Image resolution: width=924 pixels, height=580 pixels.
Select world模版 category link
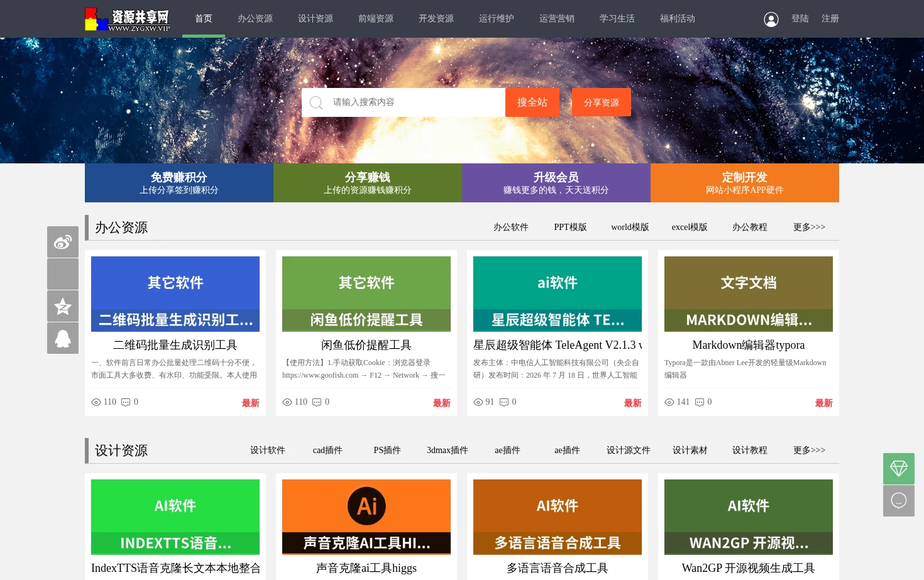point(630,227)
